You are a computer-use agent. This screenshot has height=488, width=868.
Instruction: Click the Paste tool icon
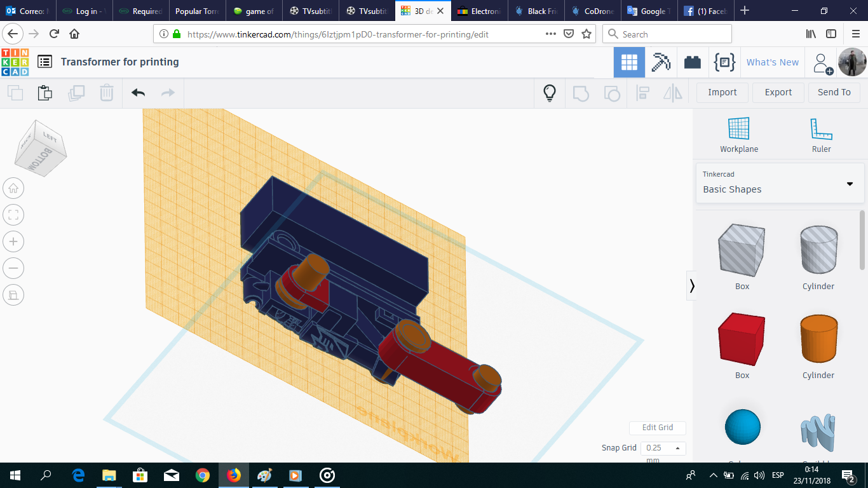44,93
